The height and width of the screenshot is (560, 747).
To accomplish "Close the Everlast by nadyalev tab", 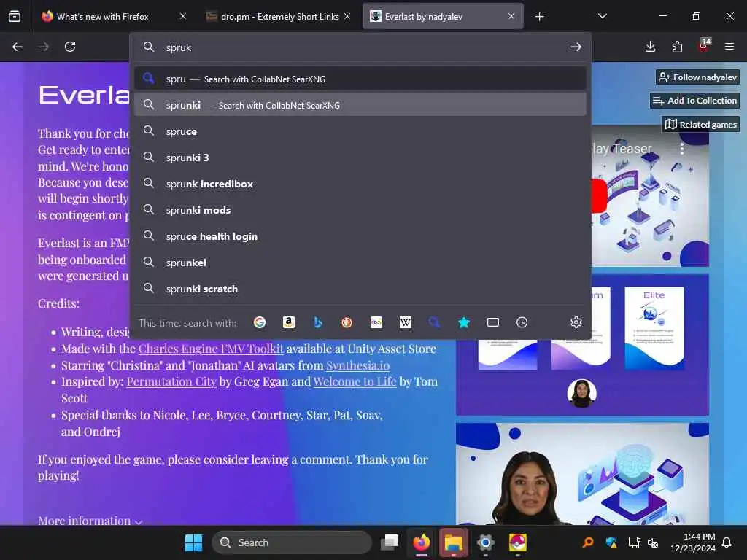I will (x=511, y=17).
